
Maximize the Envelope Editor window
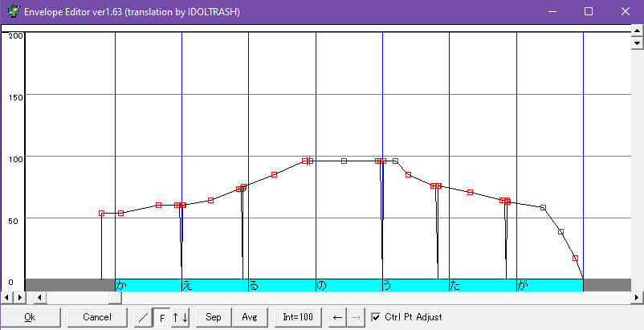click(x=589, y=12)
